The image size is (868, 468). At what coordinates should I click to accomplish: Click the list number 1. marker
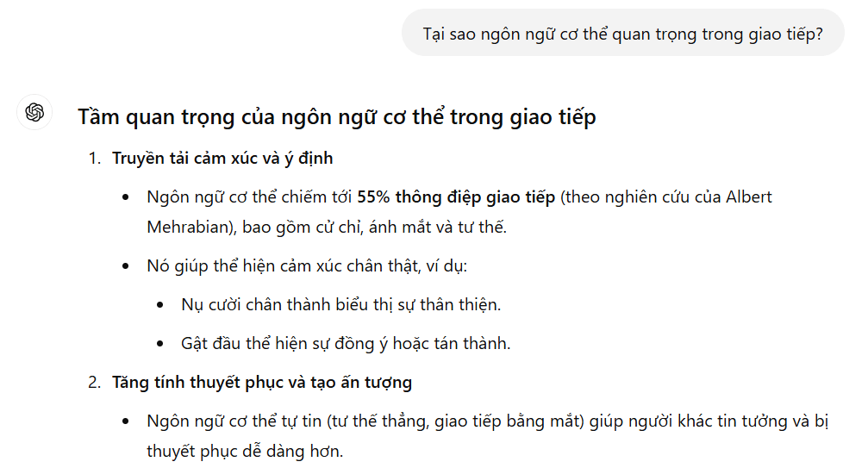pyautogui.click(x=95, y=159)
